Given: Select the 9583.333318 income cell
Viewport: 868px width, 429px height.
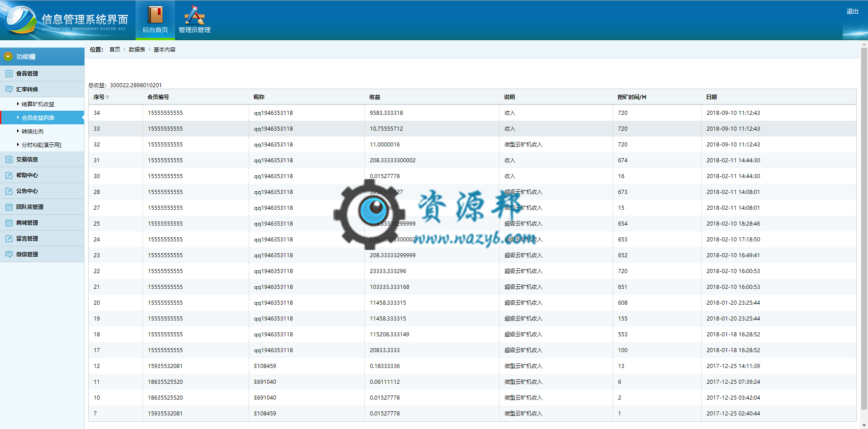Looking at the screenshot, I should pyautogui.click(x=387, y=113).
